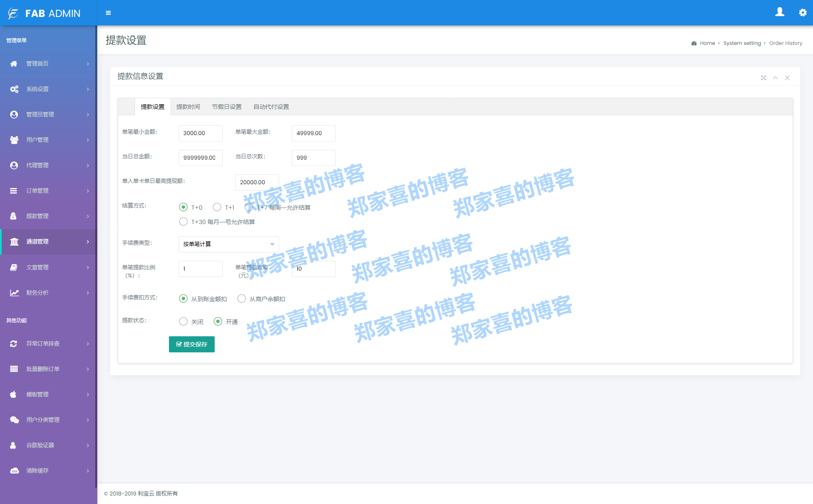Click the 提交保存 submit button

tap(192, 344)
